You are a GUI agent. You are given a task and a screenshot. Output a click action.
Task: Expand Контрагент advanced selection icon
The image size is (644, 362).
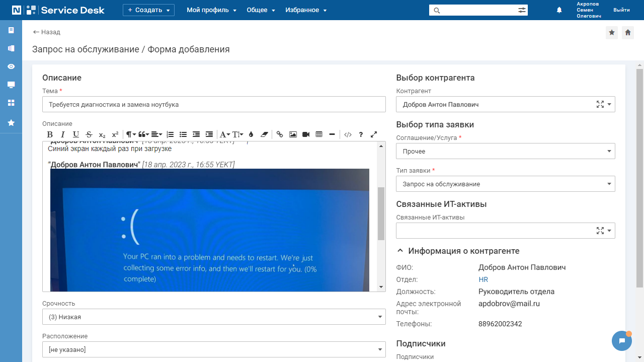(600, 104)
